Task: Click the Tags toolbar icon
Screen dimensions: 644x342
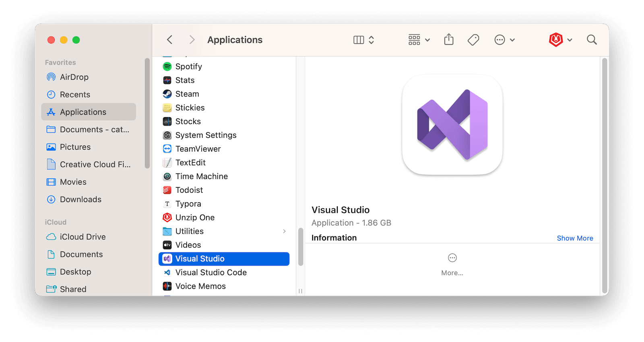Action: (473, 40)
